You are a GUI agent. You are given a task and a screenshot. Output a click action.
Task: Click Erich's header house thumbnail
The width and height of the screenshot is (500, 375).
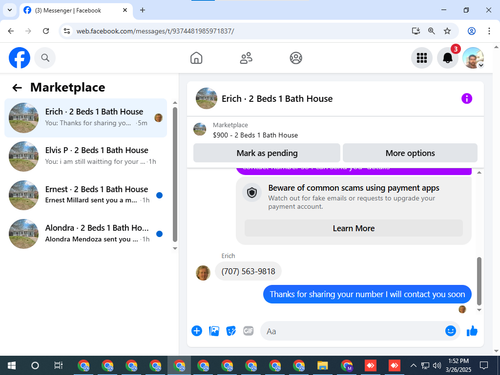click(206, 98)
